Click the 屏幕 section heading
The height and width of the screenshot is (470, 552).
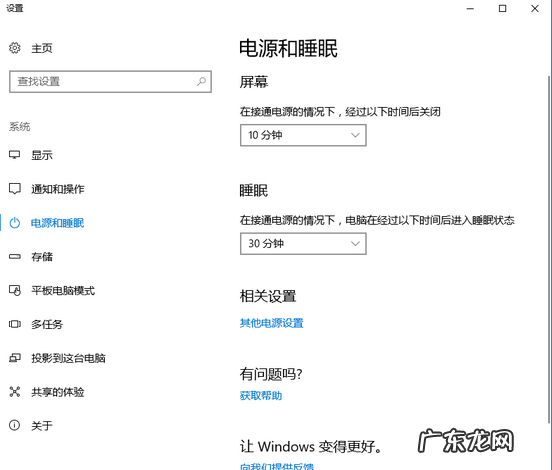pyautogui.click(x=254, y=82)
